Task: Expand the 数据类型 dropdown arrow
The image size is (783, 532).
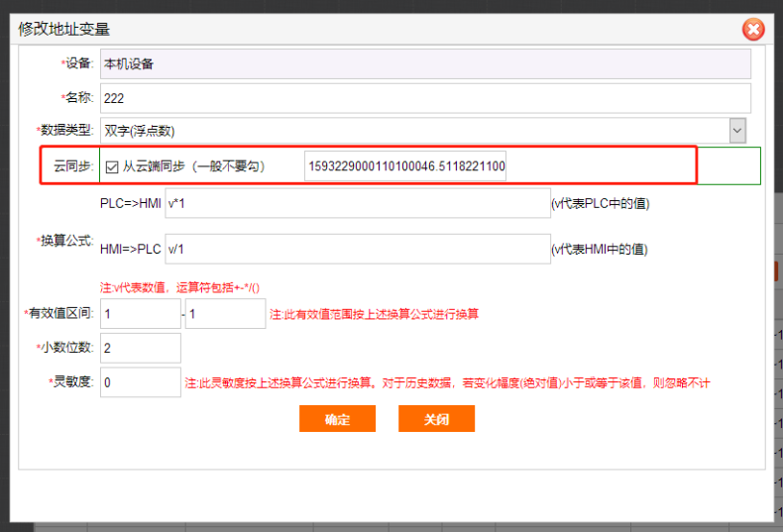Action: pos(737,130)
